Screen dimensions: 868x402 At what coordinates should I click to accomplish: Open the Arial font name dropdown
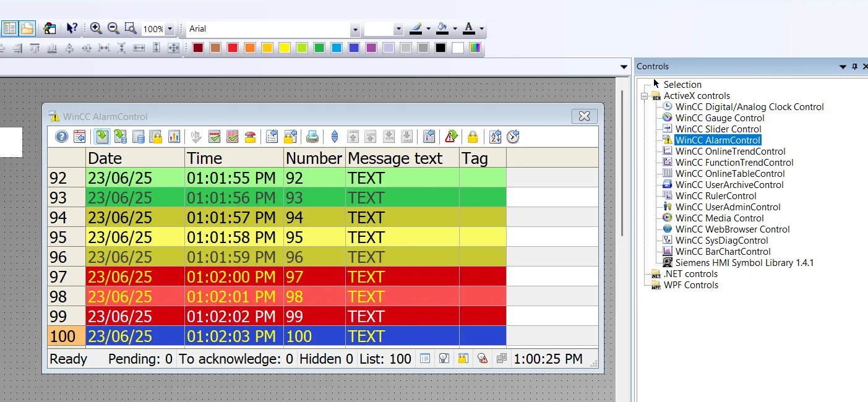[355, 29]
